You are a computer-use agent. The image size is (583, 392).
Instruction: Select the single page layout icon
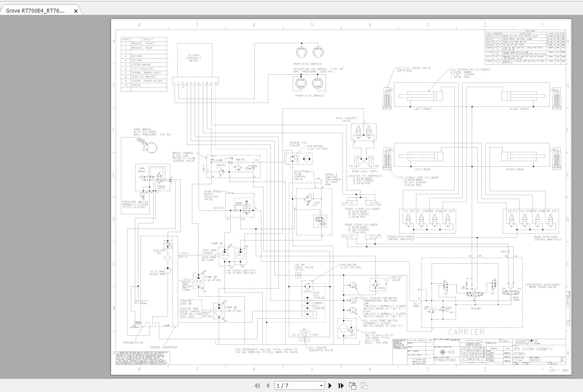(352, 386)
